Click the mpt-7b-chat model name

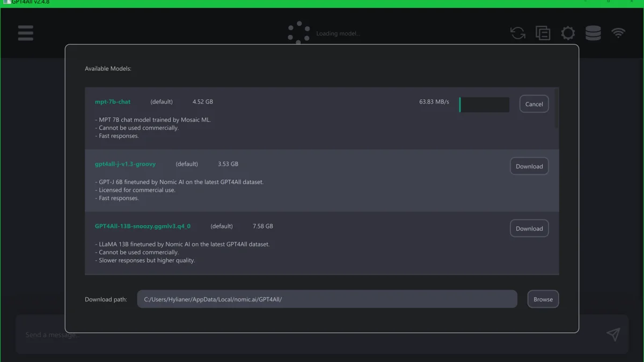113,102
